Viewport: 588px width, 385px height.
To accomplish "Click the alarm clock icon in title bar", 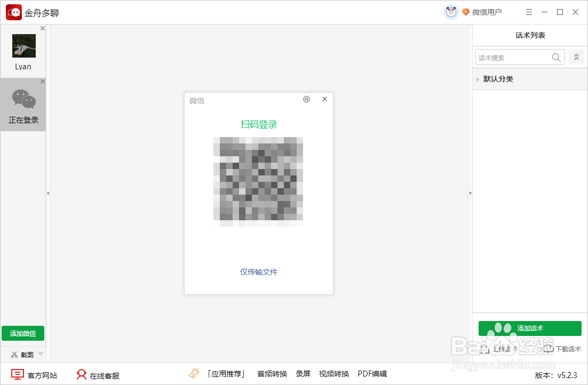I will point(451,11).
